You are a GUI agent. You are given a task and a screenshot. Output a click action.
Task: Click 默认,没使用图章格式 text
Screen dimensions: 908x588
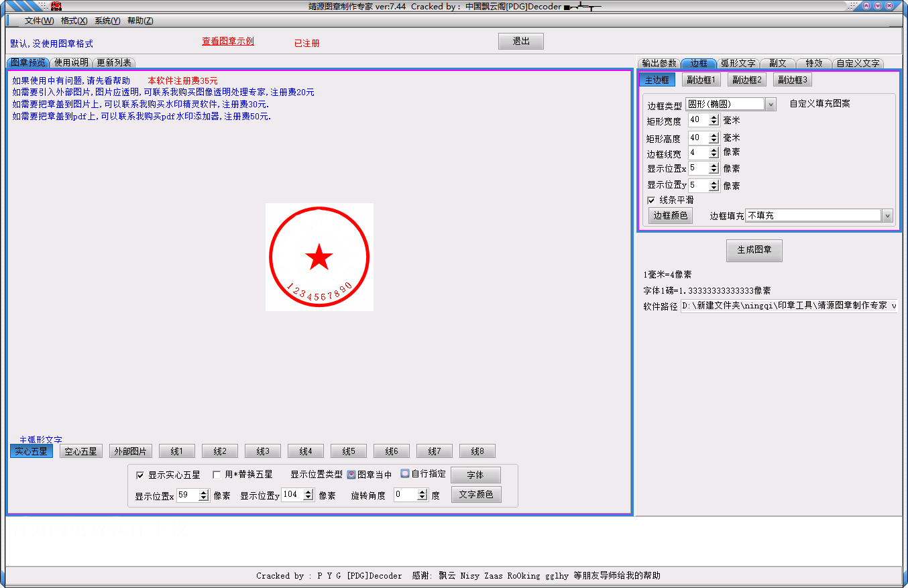[52, 44]
